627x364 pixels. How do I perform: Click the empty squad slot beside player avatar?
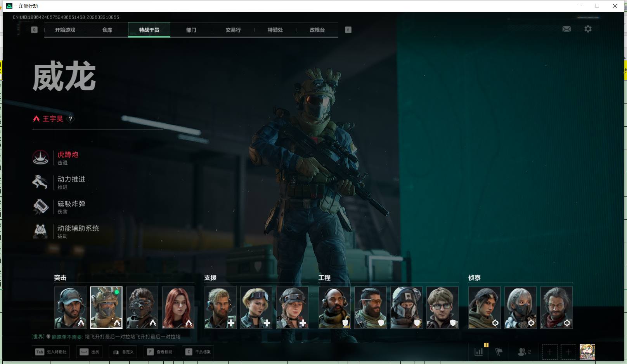[568, 352]
